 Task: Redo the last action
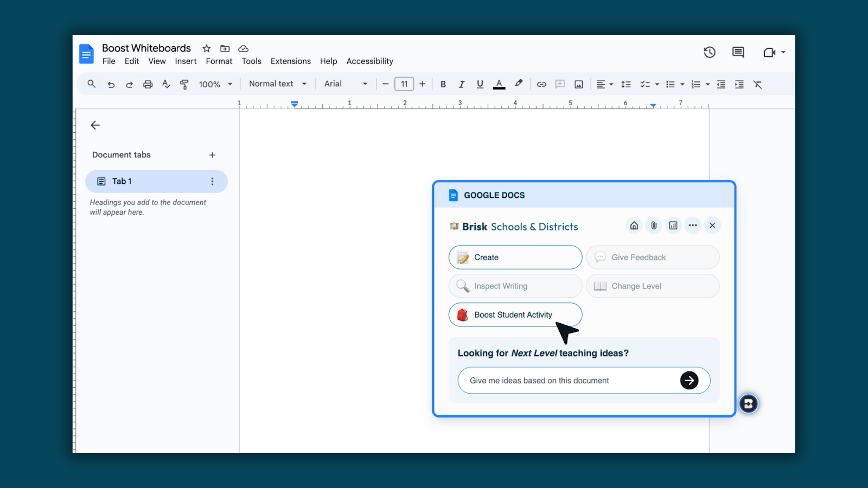point(129,85)
